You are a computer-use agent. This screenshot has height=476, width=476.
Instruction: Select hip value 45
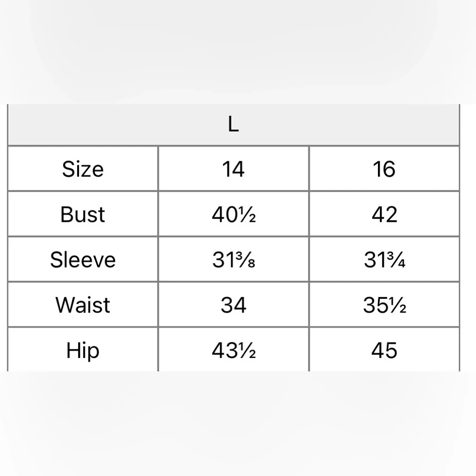point(384,349)
